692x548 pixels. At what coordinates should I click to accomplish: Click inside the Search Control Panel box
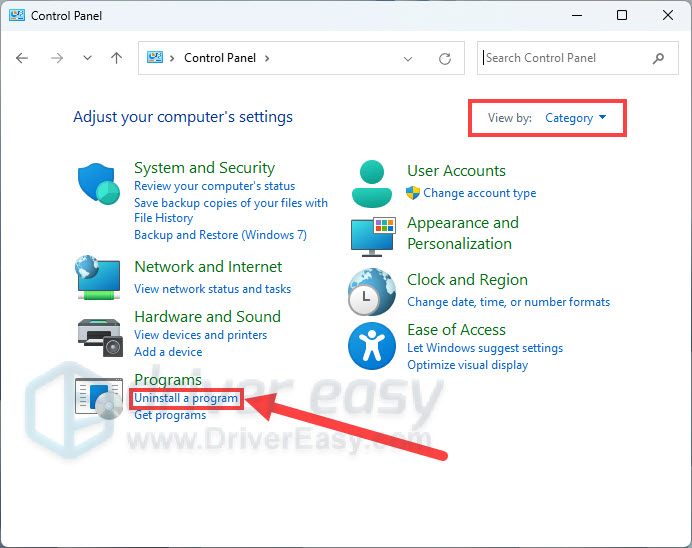click(565, 58)
